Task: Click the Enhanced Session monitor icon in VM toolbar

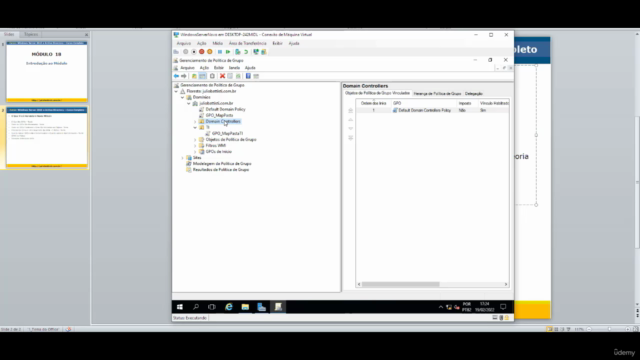Action: (x=256, y=52)
